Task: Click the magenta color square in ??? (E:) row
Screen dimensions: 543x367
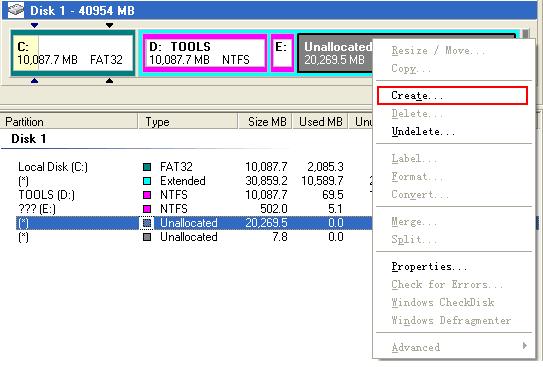Action: pyautogui.click(x=147, y=209)
